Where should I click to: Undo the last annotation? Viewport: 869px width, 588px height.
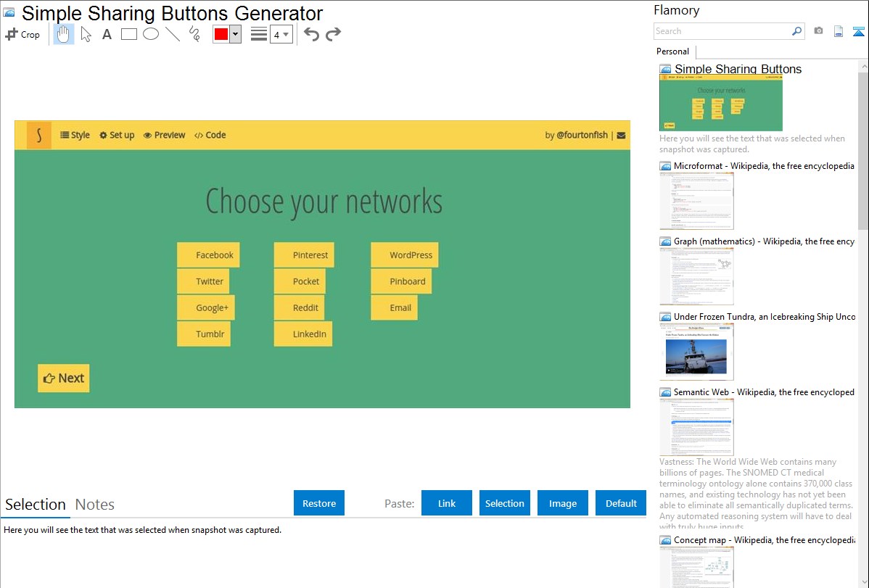pyautogui.click(x=311, y=34)
